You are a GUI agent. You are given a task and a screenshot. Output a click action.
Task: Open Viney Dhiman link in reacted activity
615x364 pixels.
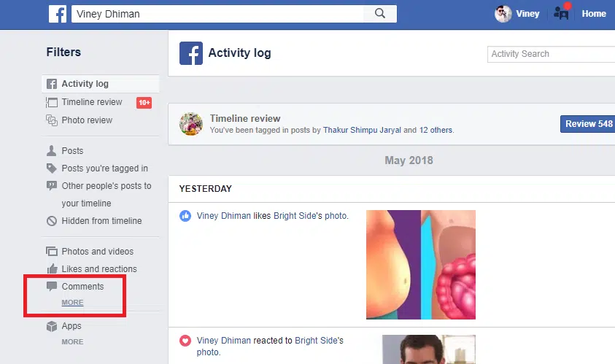click(x=223, y=341)
